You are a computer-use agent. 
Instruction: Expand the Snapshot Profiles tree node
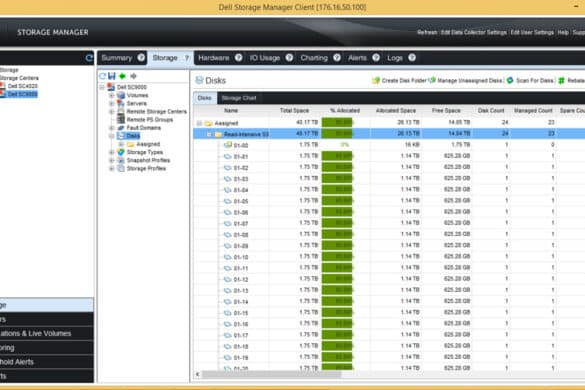111,160
